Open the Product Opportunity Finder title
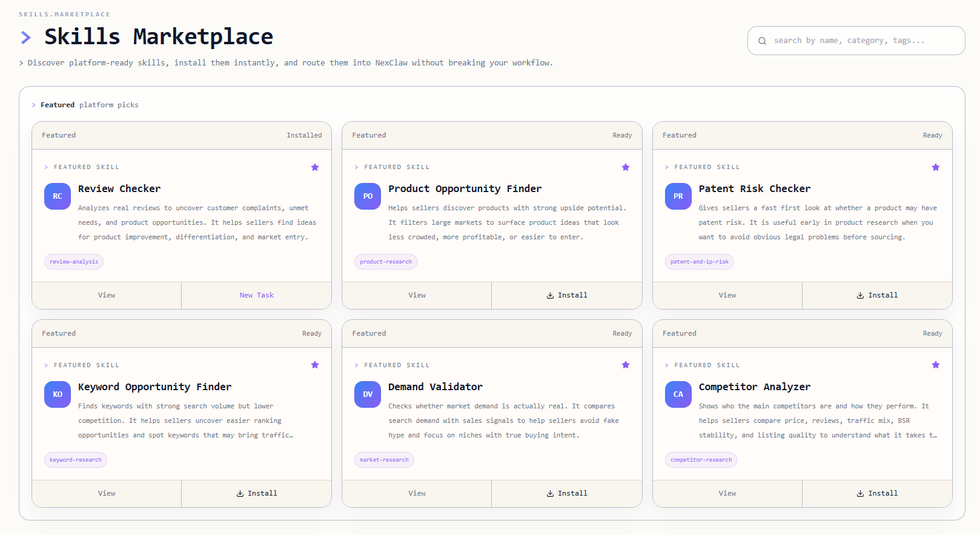This screenshot has height=535, width=980. point(465,189)
